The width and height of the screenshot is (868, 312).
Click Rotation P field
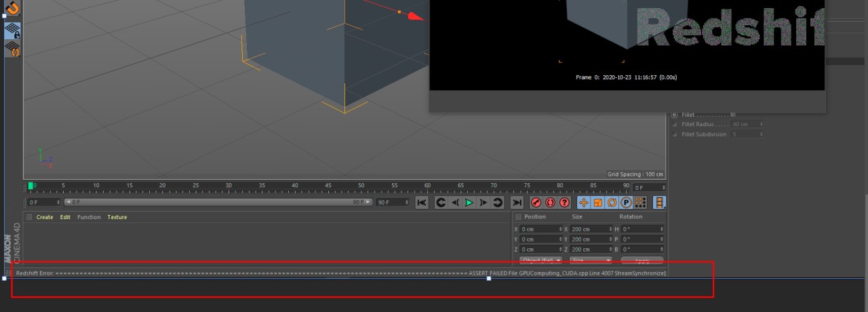tap(642, 239)
